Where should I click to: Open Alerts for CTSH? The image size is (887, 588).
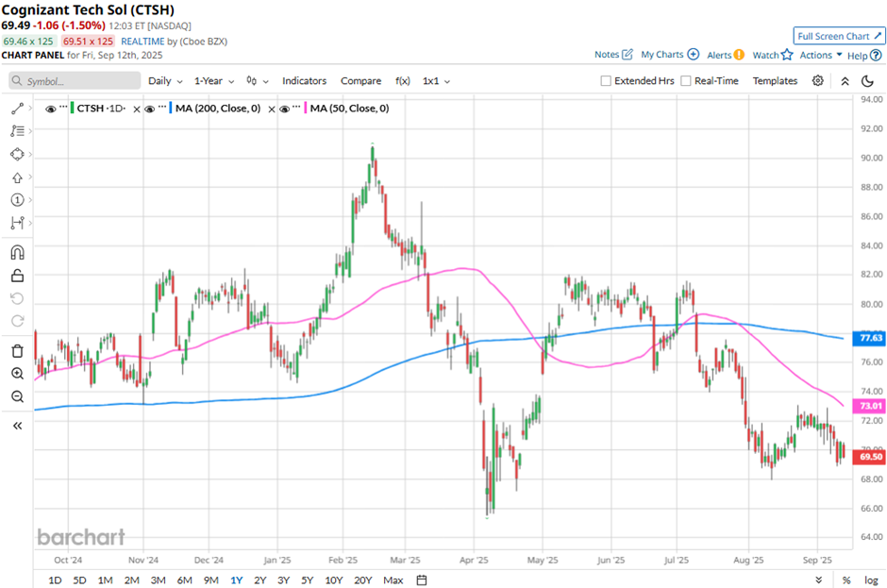click(x=726, y=55)
